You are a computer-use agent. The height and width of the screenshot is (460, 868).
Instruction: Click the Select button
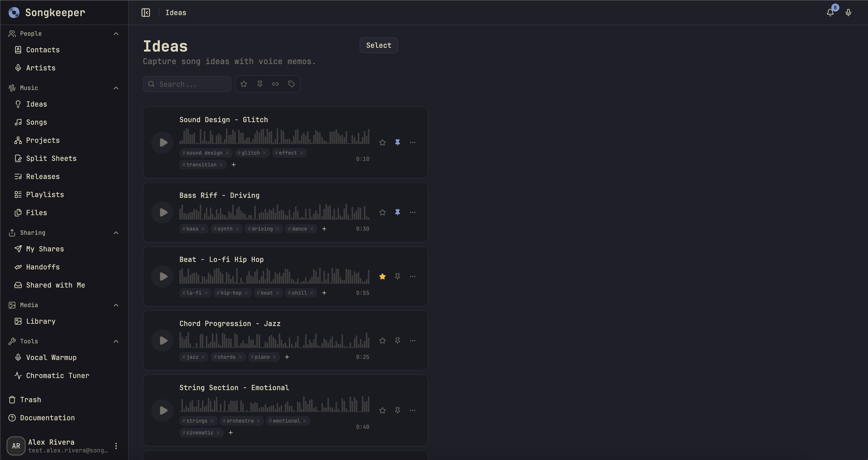pos(378,45)
